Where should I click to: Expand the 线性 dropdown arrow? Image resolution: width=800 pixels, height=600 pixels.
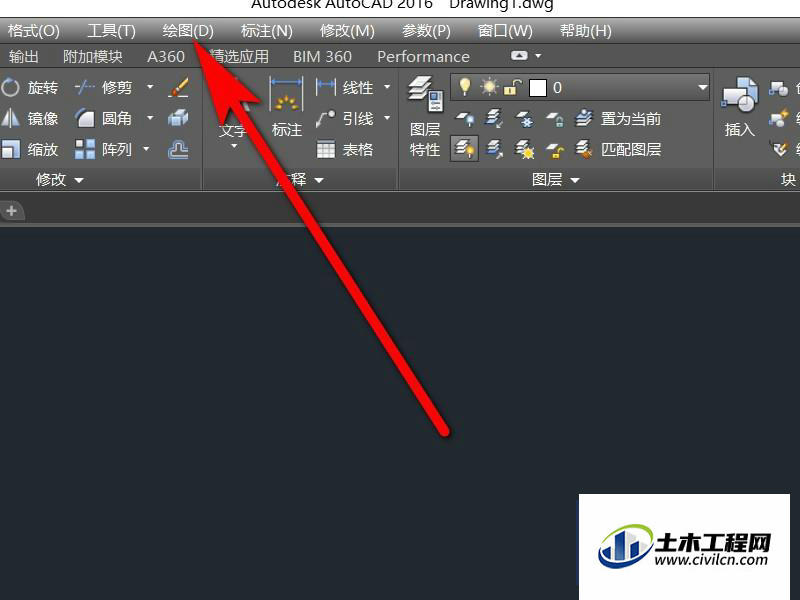coord(387,87)
